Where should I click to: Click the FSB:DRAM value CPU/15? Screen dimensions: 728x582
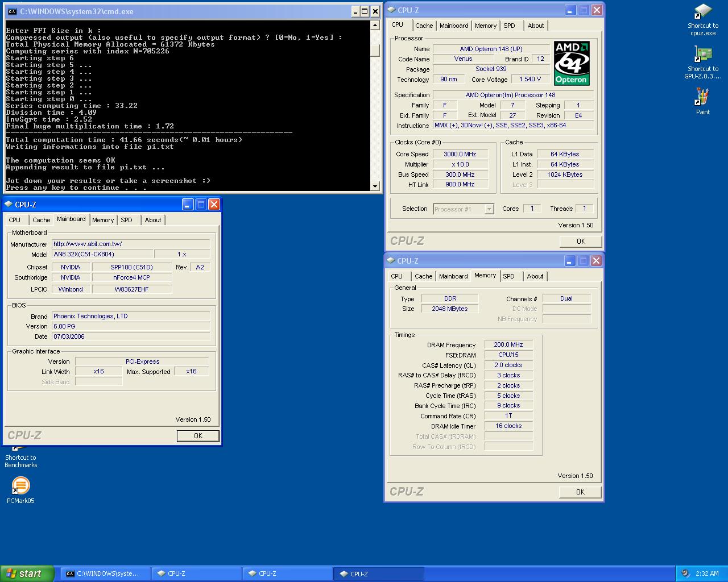coord(508,355)
